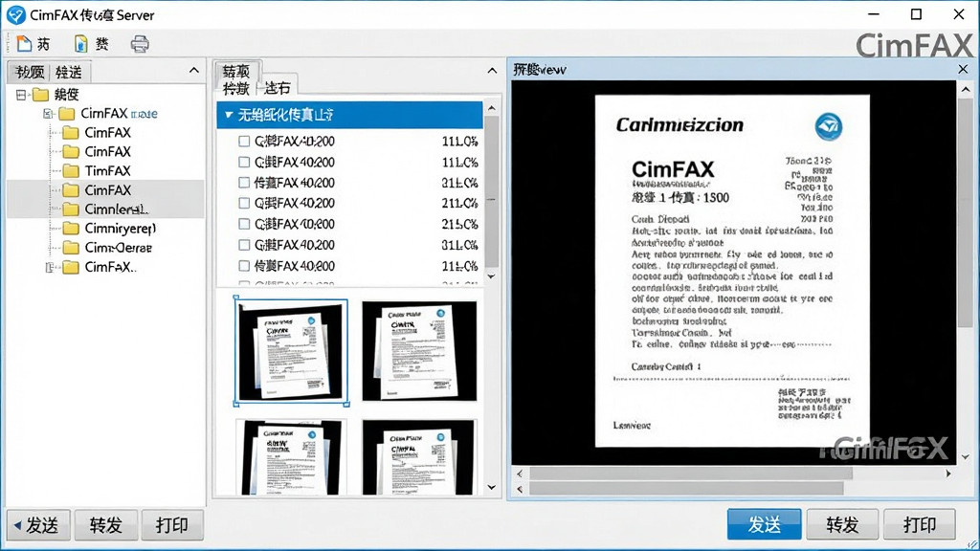The width and height of the screenshot is (980, 551).
Task: Click the preview horizontal scrollbar right arrow
Action: click(948, 474)
